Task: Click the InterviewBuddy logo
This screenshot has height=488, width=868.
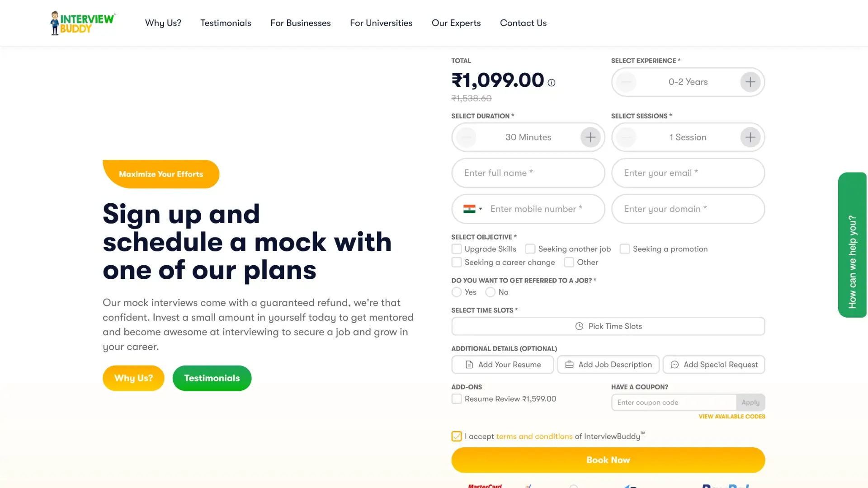Action: tap(83, 23)
